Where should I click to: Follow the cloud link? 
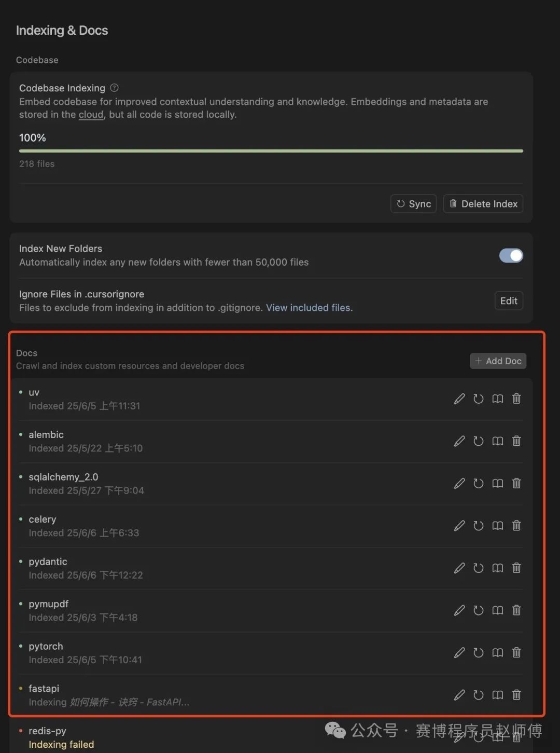91,115
